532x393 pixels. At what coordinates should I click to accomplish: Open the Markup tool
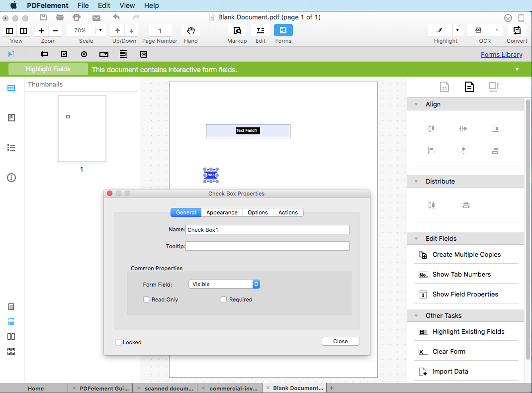coord(237,30)
